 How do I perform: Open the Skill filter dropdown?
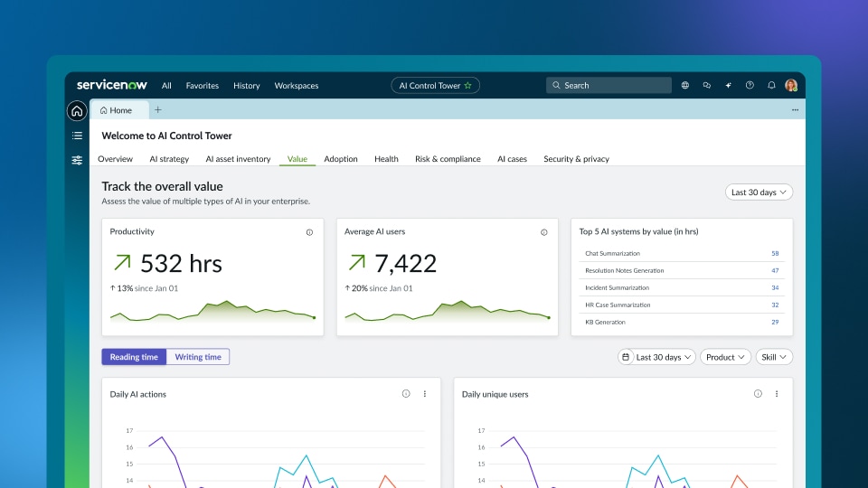(774, 357)
